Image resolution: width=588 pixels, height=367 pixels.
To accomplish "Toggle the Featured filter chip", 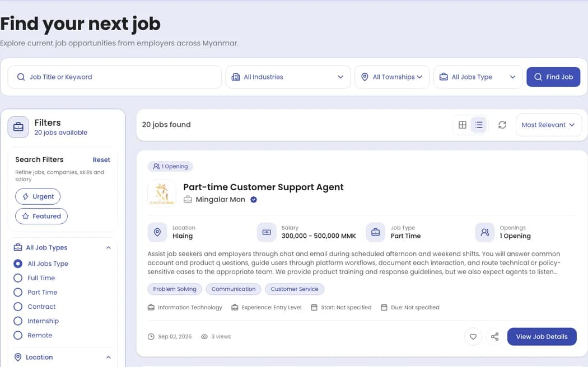I will [x=41, y=216].
